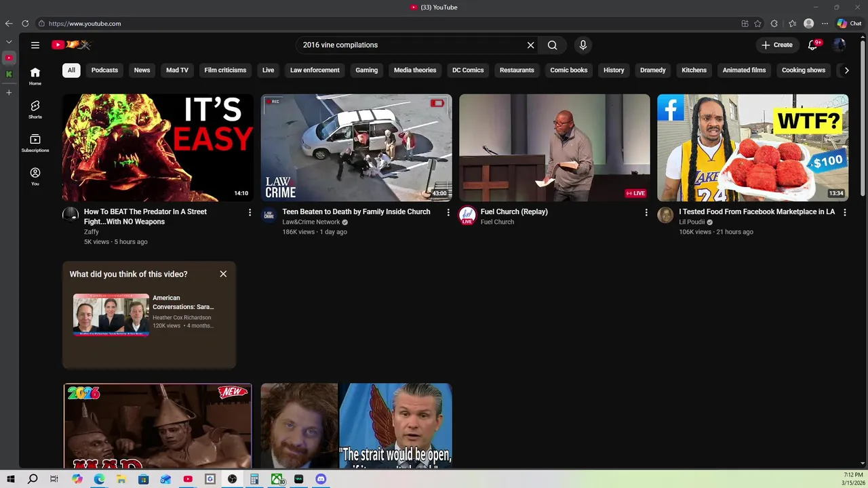This screenshot has width=868, height=488.
Task: Select the Gaming filter chip
Action: pos(367,70)
